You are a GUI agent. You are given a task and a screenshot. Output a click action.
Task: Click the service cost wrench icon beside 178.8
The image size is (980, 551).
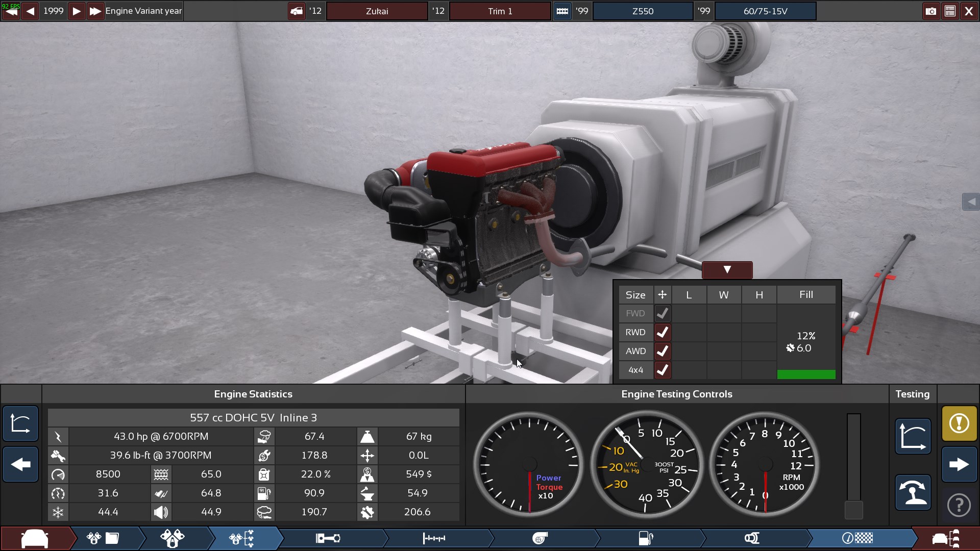[x=264, y=456]
